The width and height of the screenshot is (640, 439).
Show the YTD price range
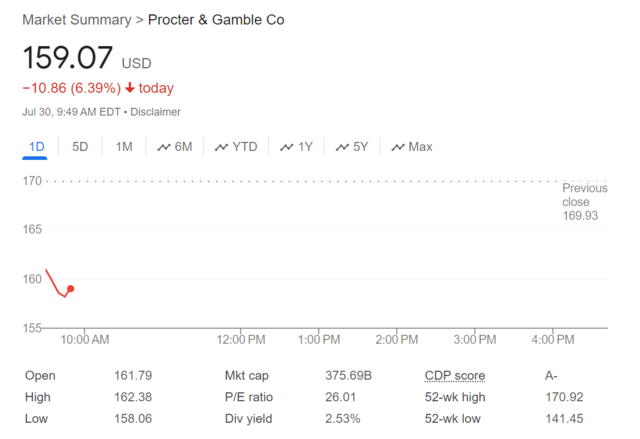click(244, 147)
